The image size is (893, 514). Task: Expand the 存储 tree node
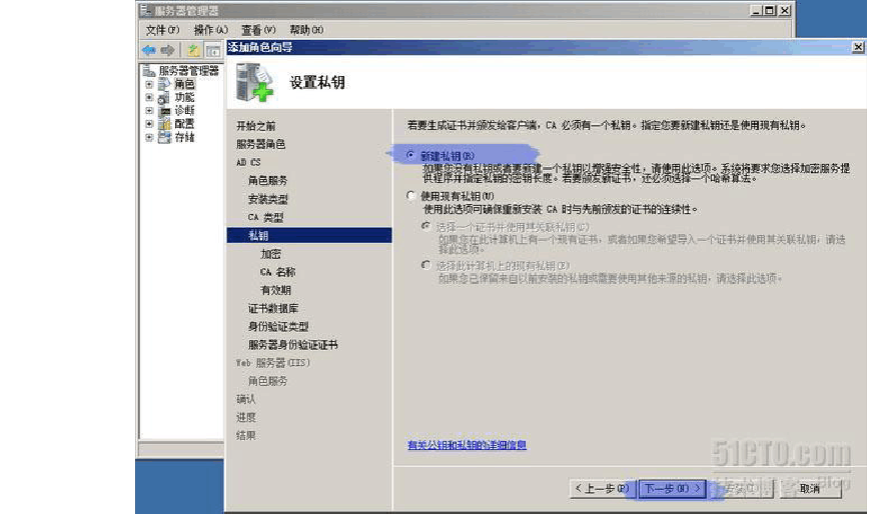(149, 137)
